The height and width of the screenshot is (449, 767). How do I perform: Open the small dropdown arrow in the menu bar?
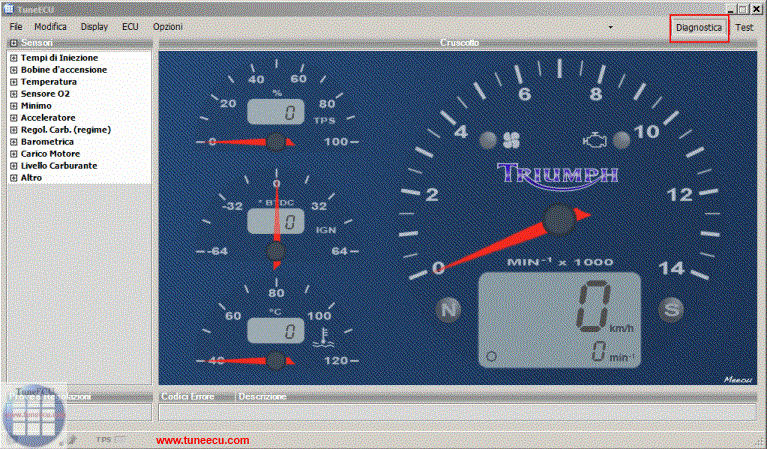610,27
